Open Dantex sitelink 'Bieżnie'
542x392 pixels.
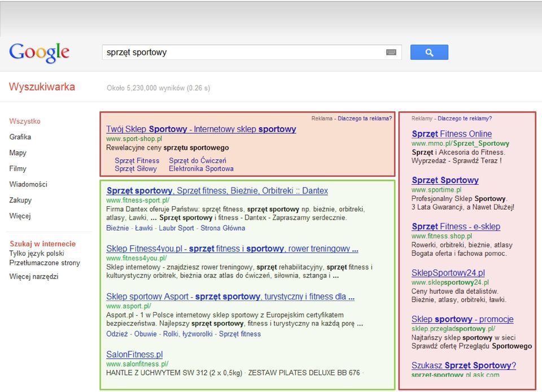point(117,228)
